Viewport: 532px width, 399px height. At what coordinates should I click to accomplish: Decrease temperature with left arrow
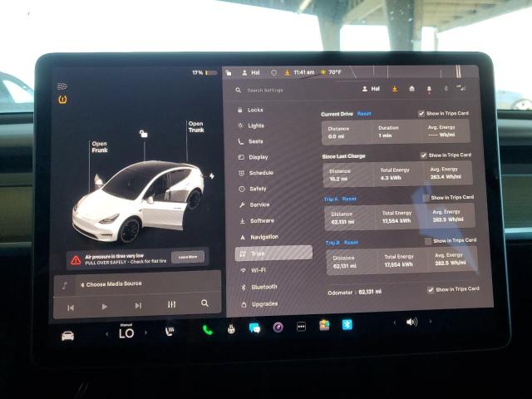106,334
